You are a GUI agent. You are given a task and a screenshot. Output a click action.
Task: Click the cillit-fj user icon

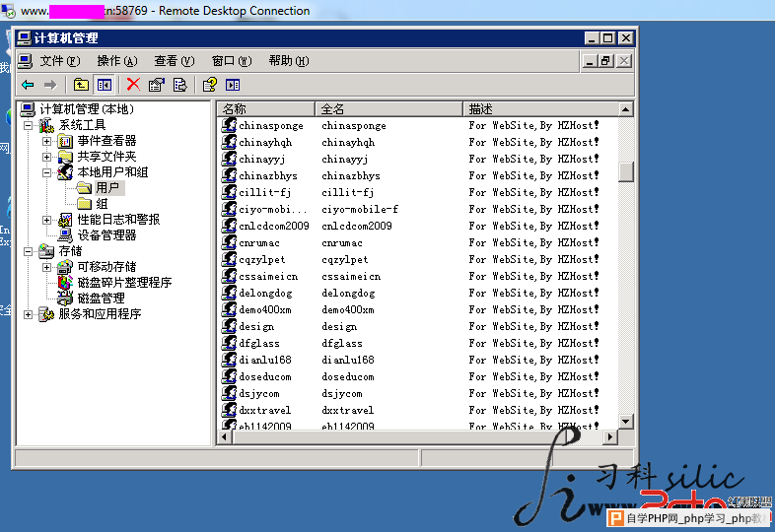click(229, 192)
